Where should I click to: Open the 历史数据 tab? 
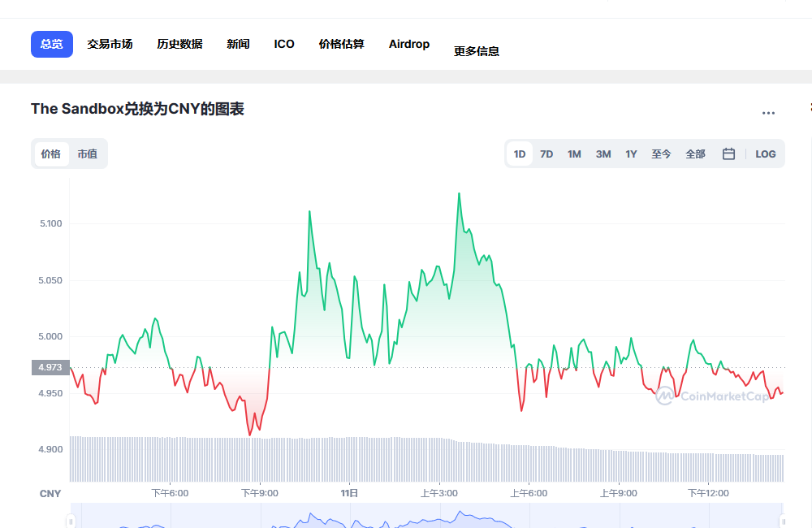179,44
